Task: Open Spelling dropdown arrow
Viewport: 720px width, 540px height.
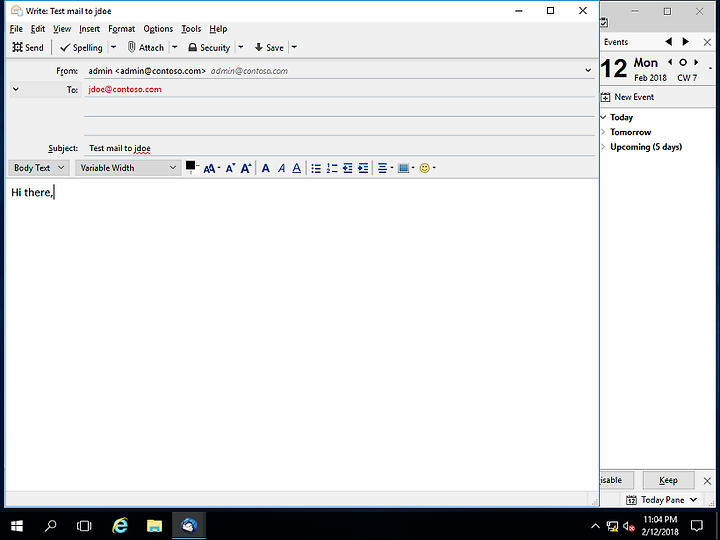Action: pyautogui.click(x=114, y=47)
